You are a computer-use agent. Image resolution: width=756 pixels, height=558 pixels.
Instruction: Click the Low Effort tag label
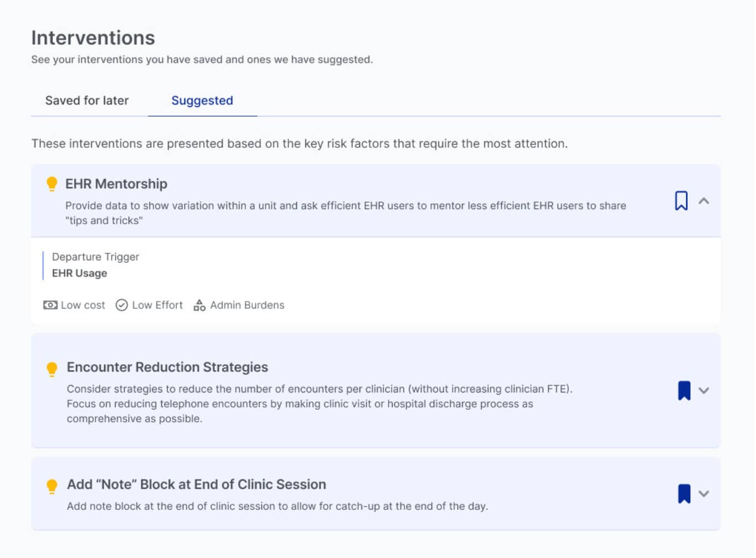[157, 305]
